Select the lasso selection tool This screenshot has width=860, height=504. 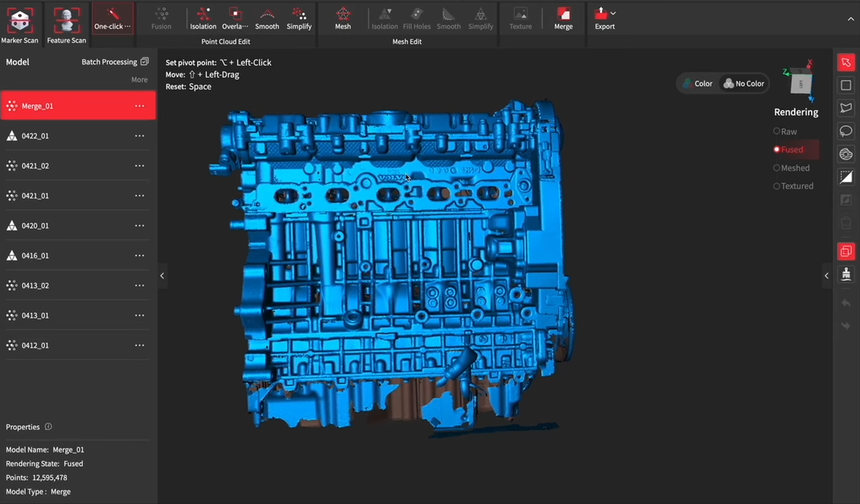[x=846, y=131]
